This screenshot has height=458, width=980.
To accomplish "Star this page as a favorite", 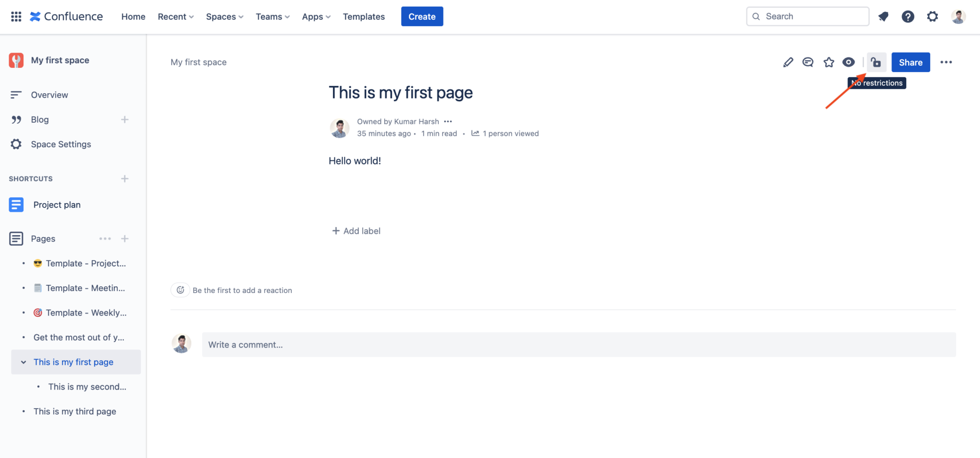I will click(828, 62).
